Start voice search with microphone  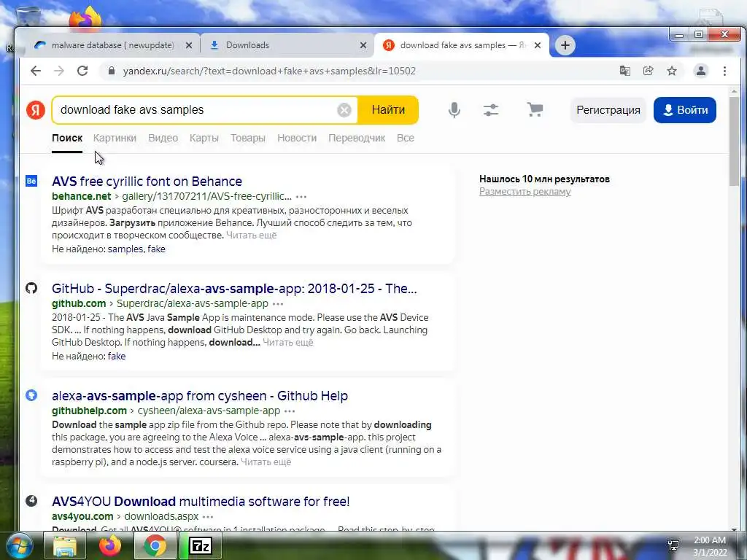[x=454, y=110]
